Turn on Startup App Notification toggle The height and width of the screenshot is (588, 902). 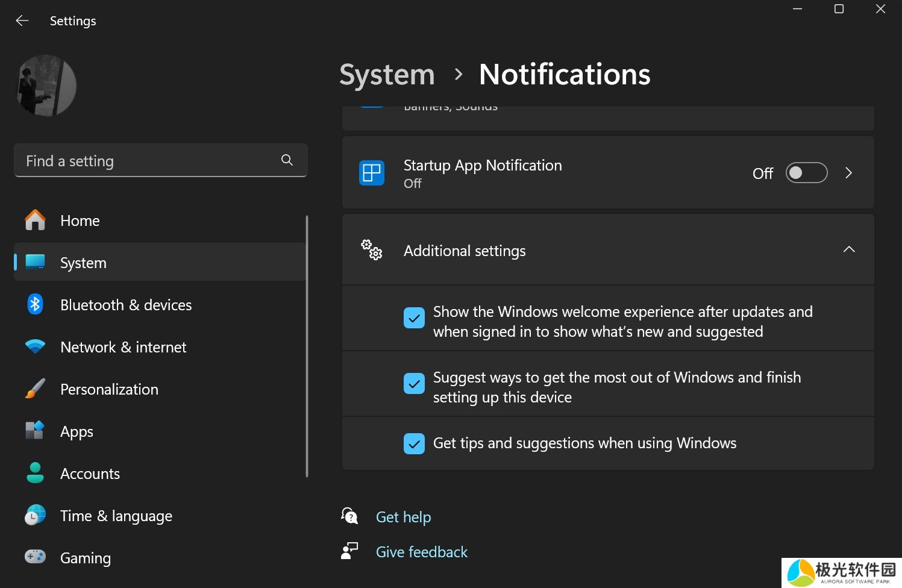(806, 173)
